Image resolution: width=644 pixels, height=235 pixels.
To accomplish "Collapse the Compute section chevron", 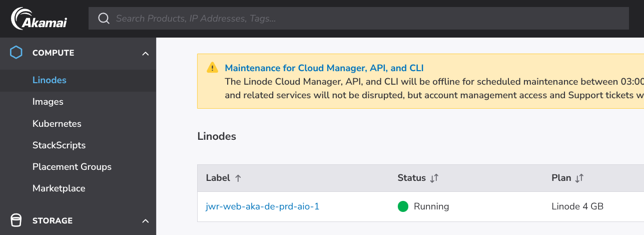I will pyautogui.click(x=146, y=53).
